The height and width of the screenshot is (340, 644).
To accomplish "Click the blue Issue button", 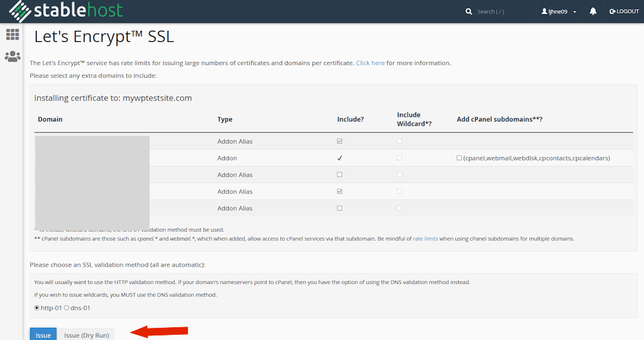I will tap(43, 335).
